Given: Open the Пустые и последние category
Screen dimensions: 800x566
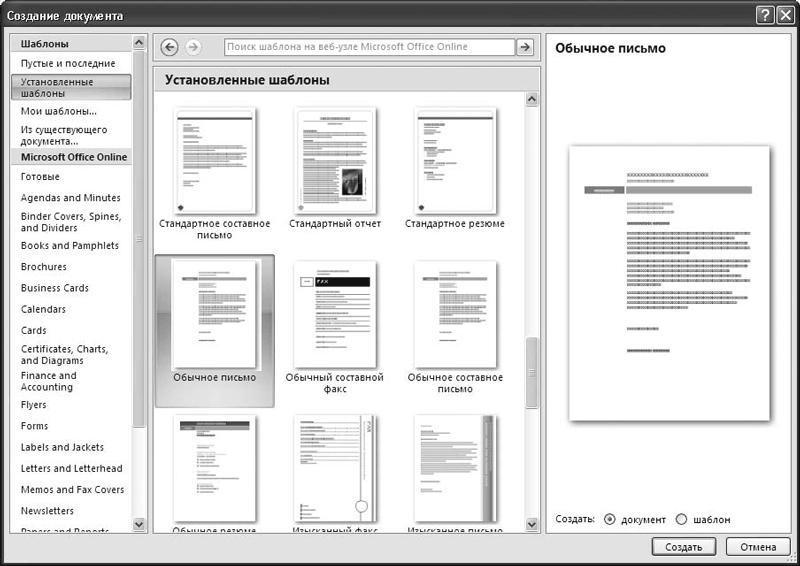Looking at the screenshot, I should click(x=68, y=64).
